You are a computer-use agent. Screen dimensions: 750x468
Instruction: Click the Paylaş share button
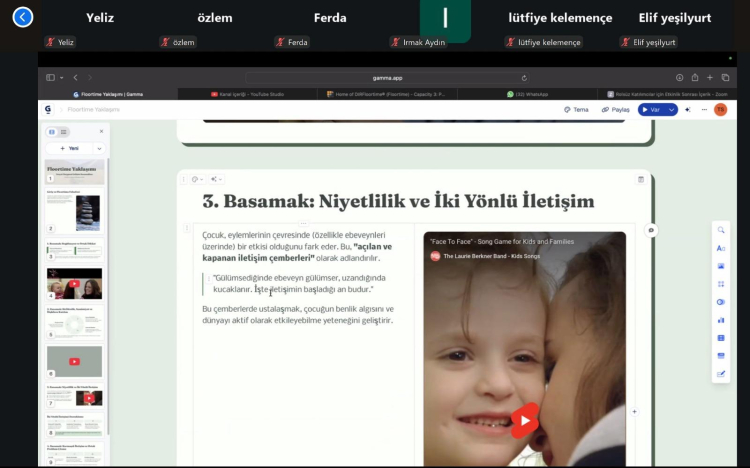coord(616,110)
